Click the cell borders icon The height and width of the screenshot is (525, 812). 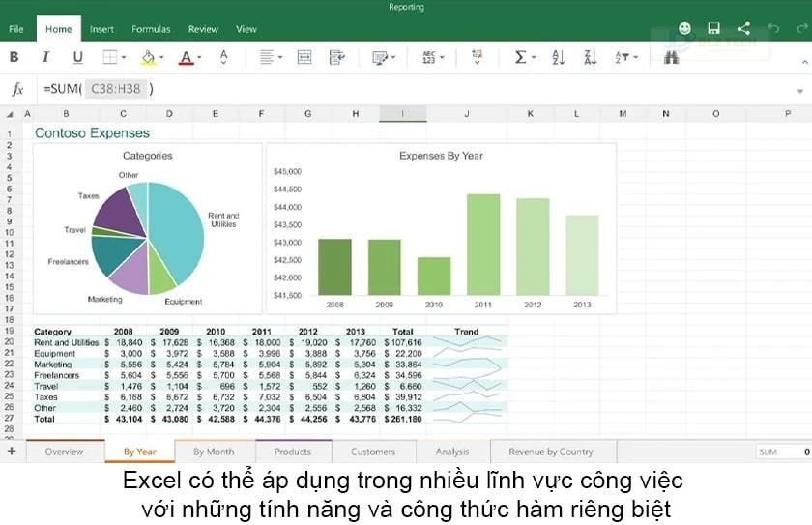[110, 57]
